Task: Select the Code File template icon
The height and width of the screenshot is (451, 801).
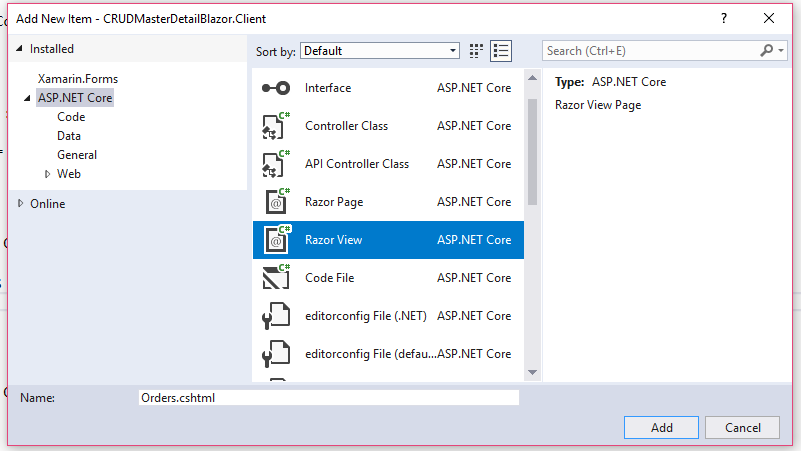Action: [276, 277]
